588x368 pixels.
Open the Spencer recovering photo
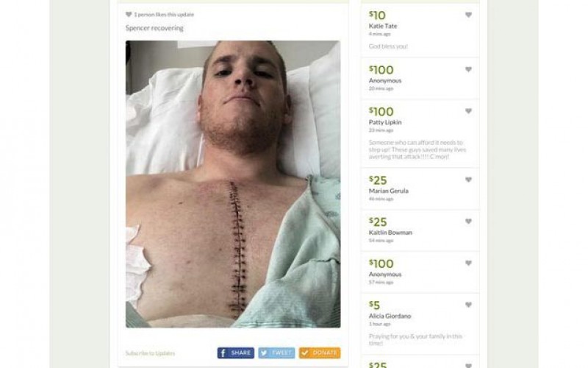233,184
